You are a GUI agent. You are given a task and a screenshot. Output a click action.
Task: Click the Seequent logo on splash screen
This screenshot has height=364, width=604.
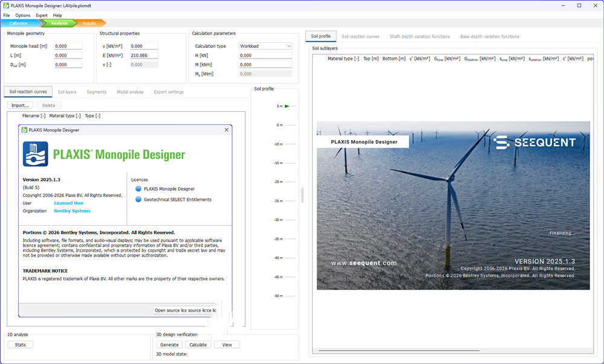(535, 142)
